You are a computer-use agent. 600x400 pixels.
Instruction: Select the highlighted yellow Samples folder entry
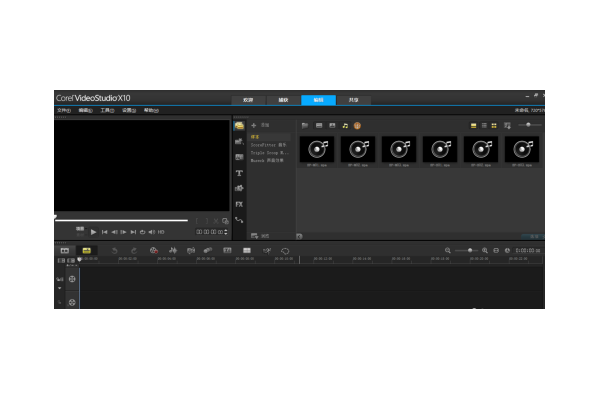click(x=270, y=137)
